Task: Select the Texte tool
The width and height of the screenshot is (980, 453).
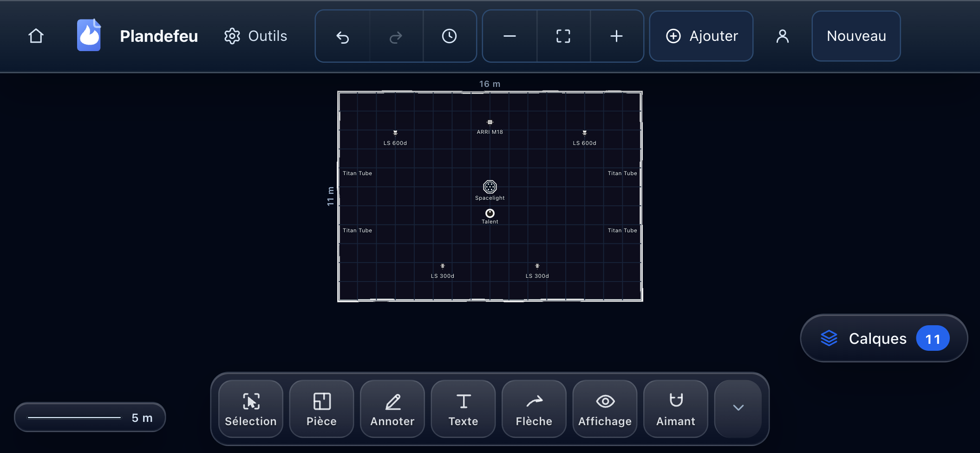Action: click(463, 409)
